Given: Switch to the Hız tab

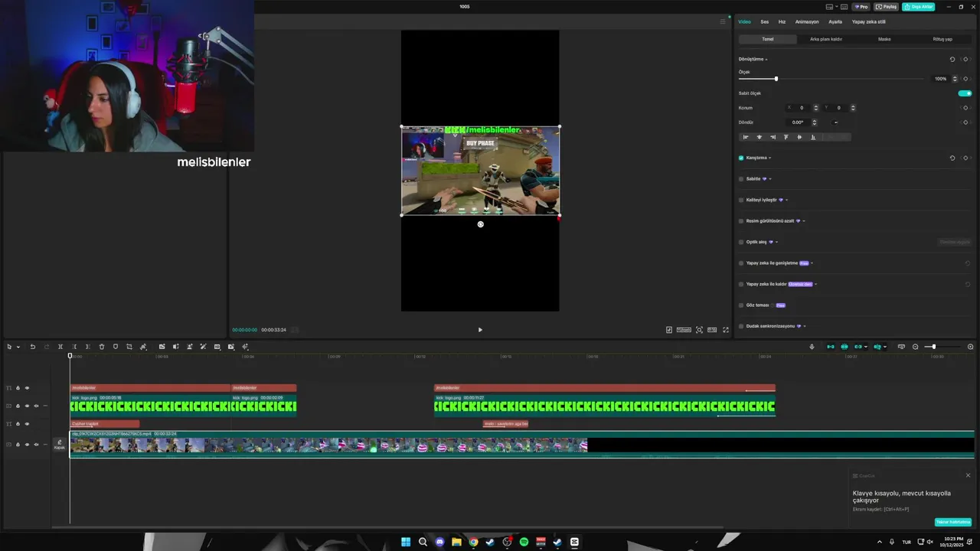Looking at the screenshot, I should (782, 21).
